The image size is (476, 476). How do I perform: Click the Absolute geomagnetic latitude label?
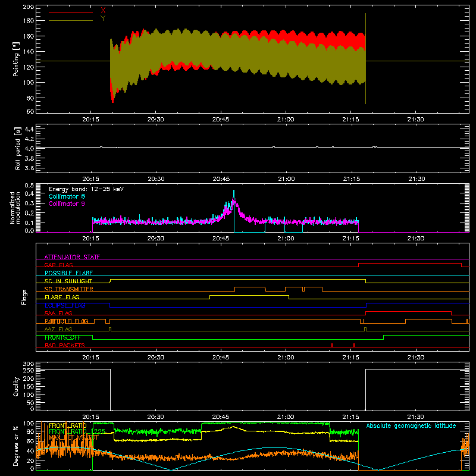pyautogui.click(x=411, y=425)
